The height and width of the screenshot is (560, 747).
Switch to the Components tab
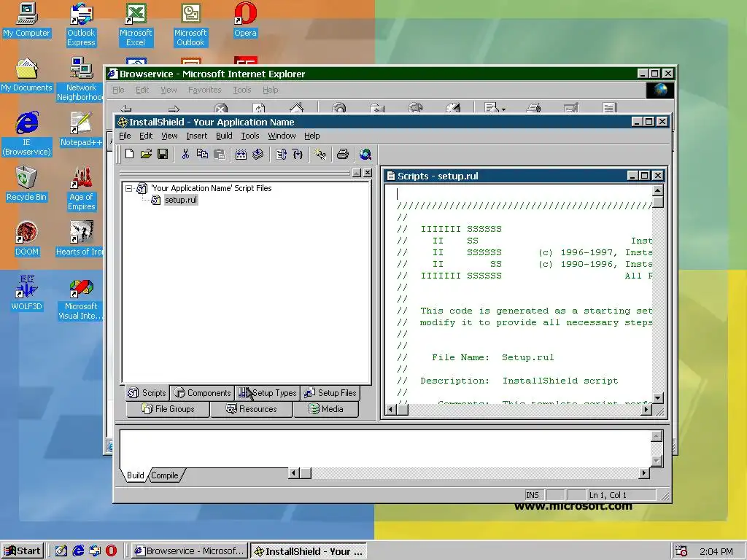point(202,393)
